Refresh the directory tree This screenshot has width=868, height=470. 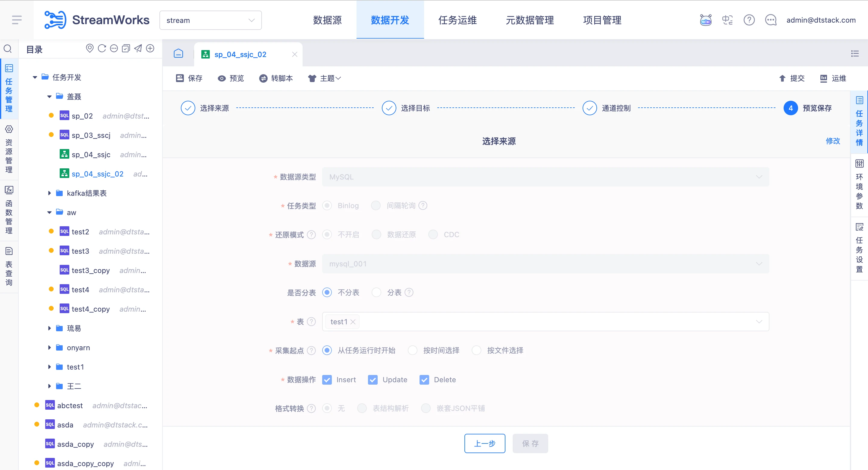[102, 49]
